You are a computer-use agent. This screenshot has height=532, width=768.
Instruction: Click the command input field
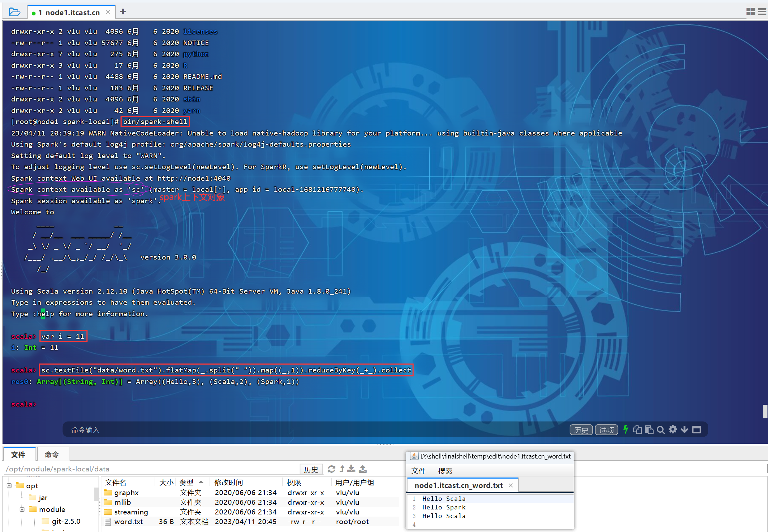point(316,429)
